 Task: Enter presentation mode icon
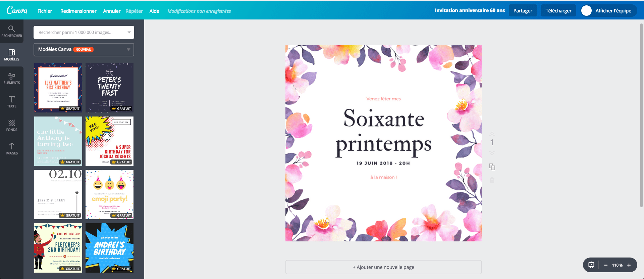[x=591, y=265]
